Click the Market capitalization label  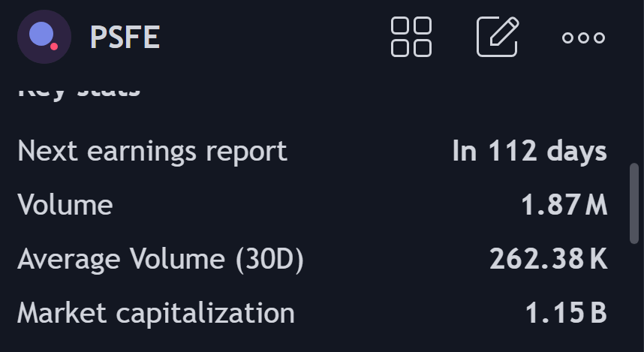[x=156, y=313]
